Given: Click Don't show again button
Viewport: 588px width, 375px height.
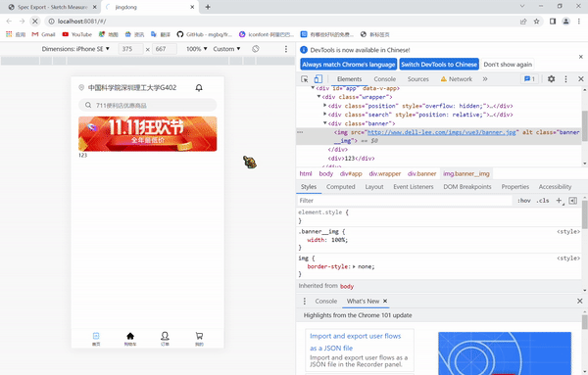Looking at the screenshot, I should pyautogui.click(x=508, y=64).
